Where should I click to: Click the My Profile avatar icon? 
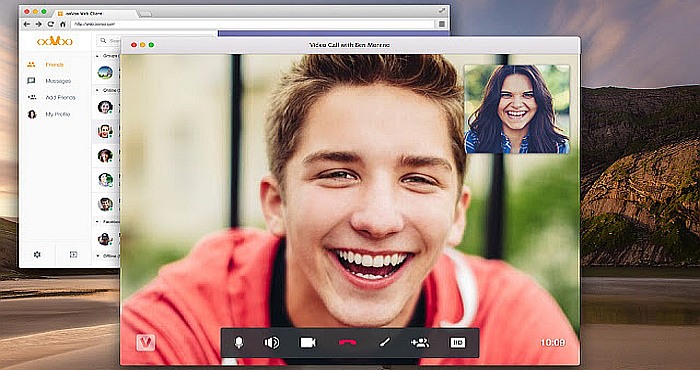pos(32,114)
